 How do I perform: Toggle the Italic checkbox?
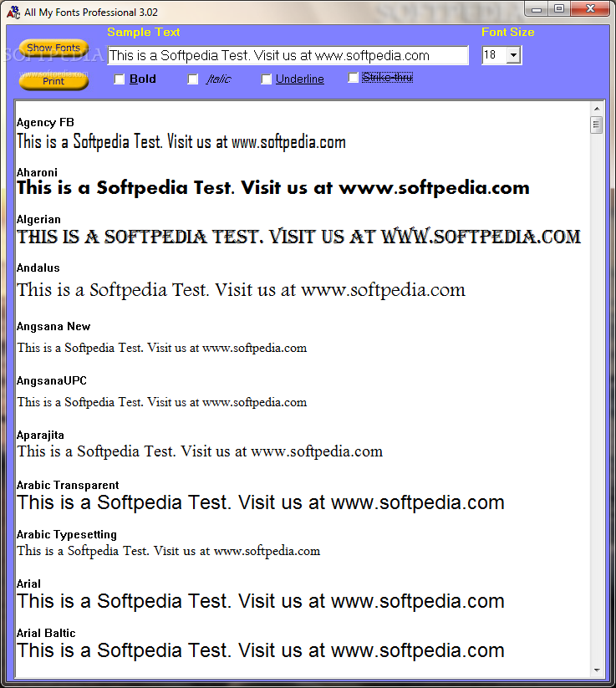(x=192, y=79)
